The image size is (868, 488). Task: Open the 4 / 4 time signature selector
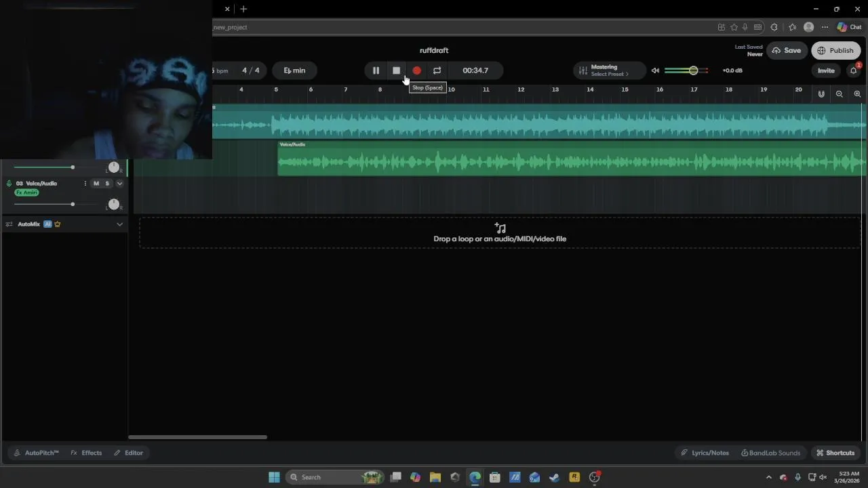click(251, 70)
